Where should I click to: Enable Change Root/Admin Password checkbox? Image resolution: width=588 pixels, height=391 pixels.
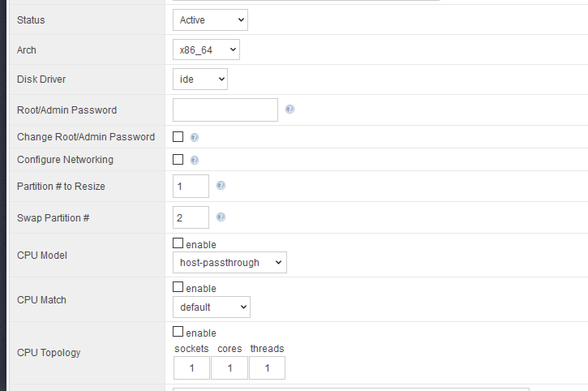[x=178, y=137]
